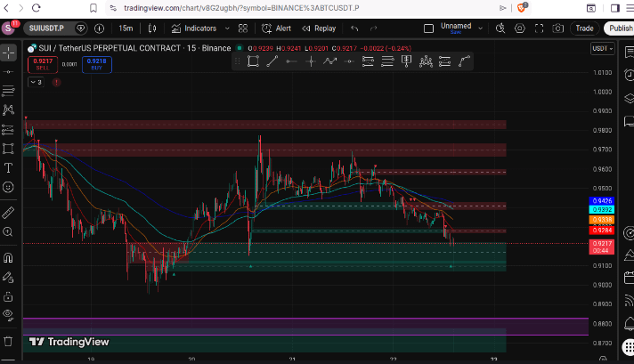Open the Unnamed layout dropdown arrow

click(x=480, y=28)
